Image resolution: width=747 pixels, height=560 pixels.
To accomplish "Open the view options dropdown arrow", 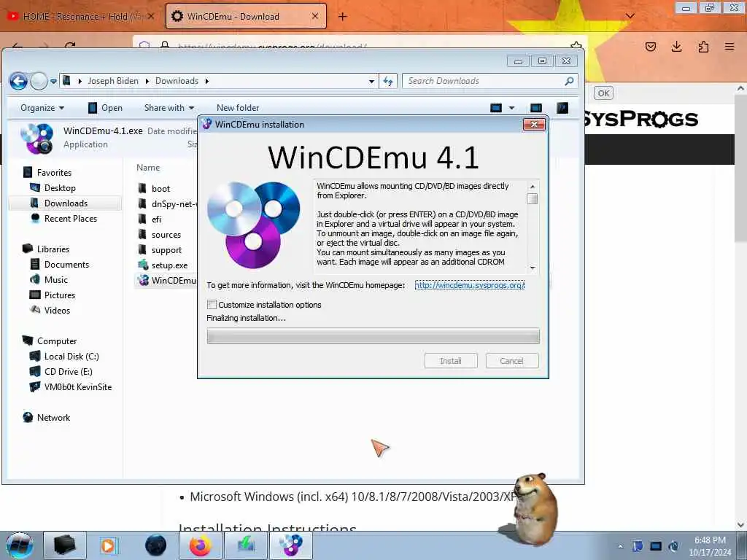I will tap(511, 108).
